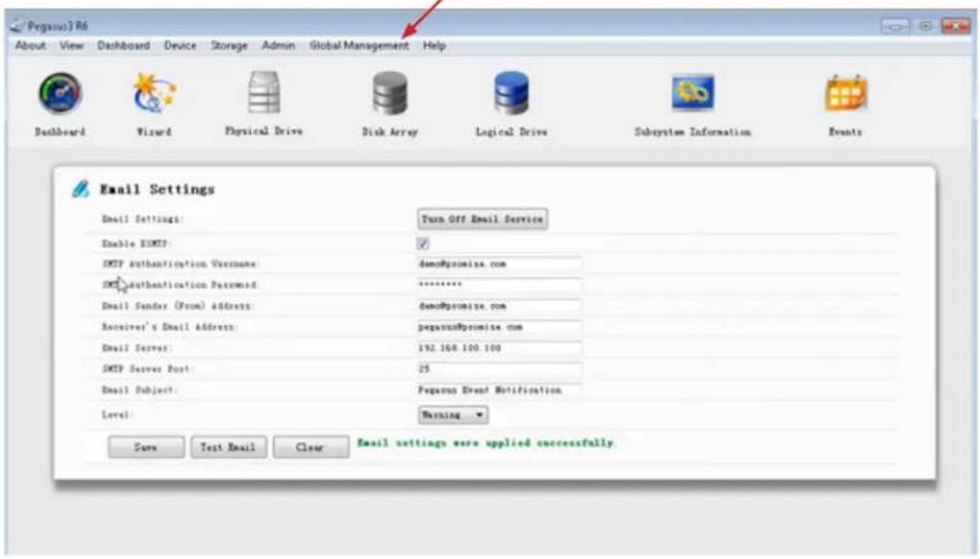Click the Clear button

(x=310, y=447)
